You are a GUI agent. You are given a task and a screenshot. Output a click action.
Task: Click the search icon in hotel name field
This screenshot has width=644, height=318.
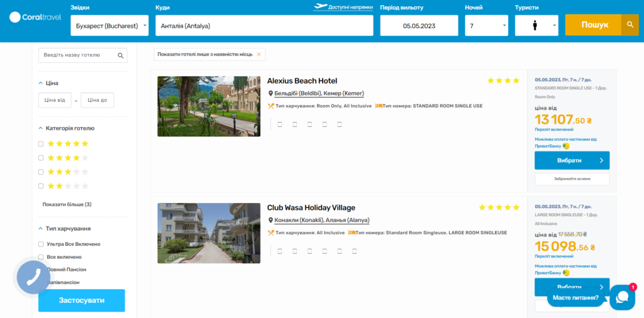(x=120, y=55)
